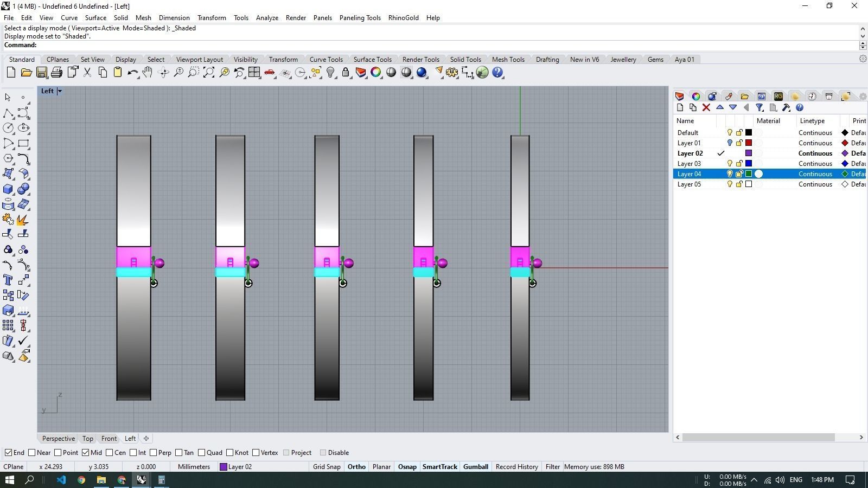Enable the Quad osnap checkbox
The width and height of the screenshot is (868, 488).
(201, 453)
